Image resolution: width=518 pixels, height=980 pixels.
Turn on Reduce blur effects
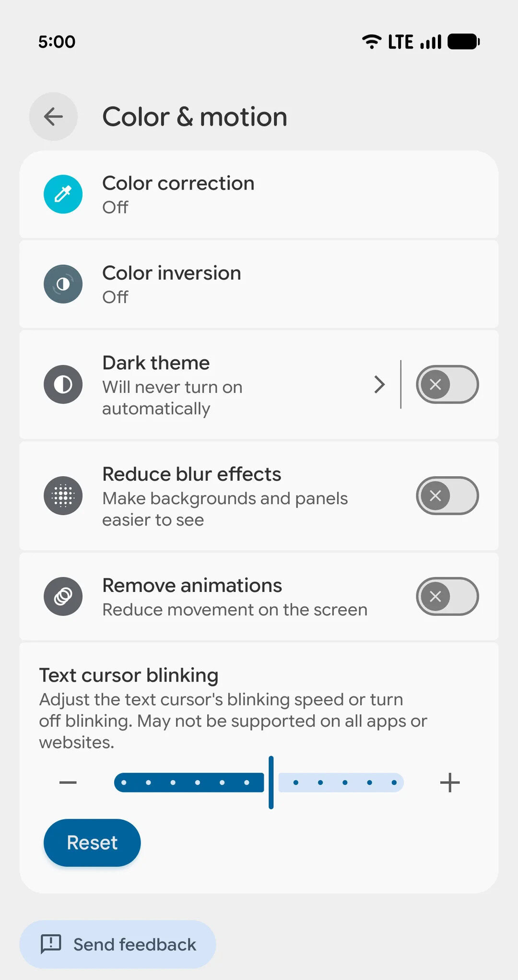point(447,496)
